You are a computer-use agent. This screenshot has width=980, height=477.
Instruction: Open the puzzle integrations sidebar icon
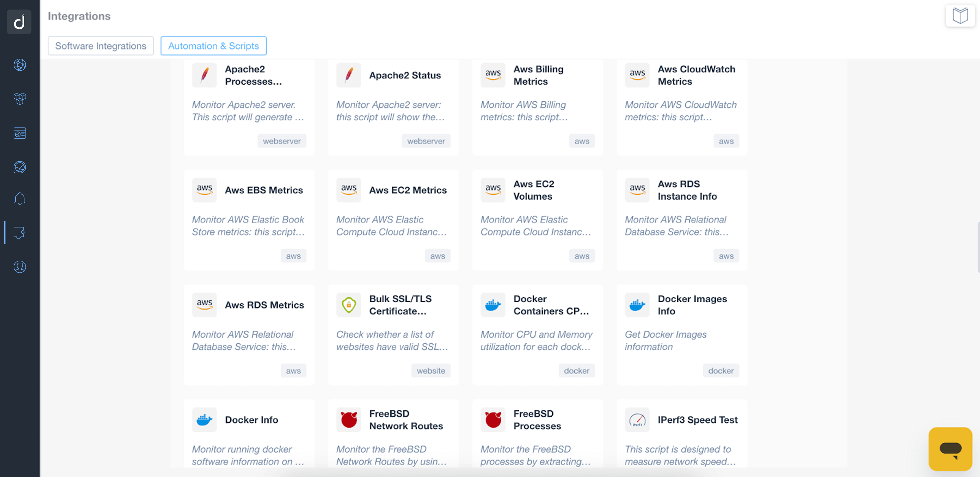pos(20,233)
